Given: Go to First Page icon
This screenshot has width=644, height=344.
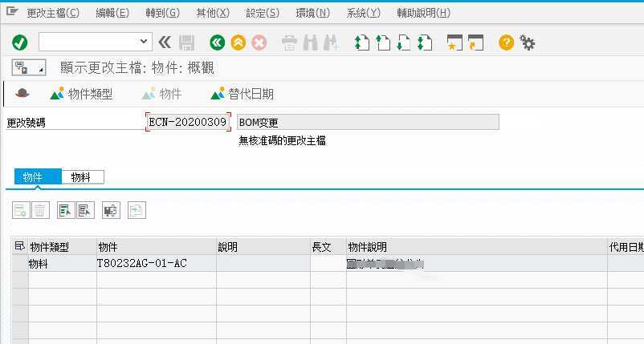Looking at the screenshot, I should tap(362, 42).
